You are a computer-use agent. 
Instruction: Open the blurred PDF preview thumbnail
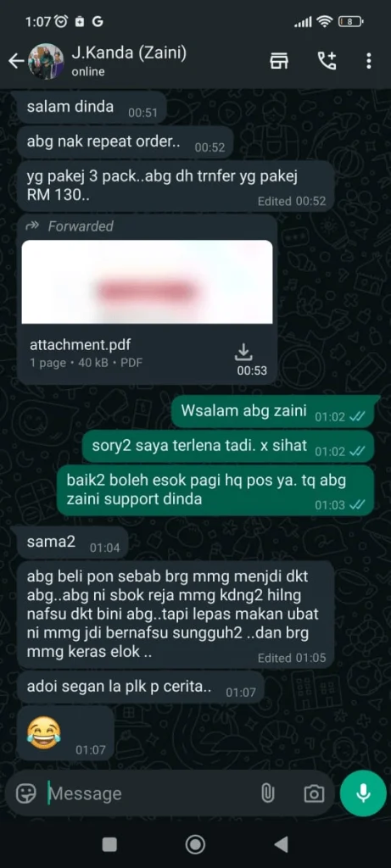[x=147, y=281]
